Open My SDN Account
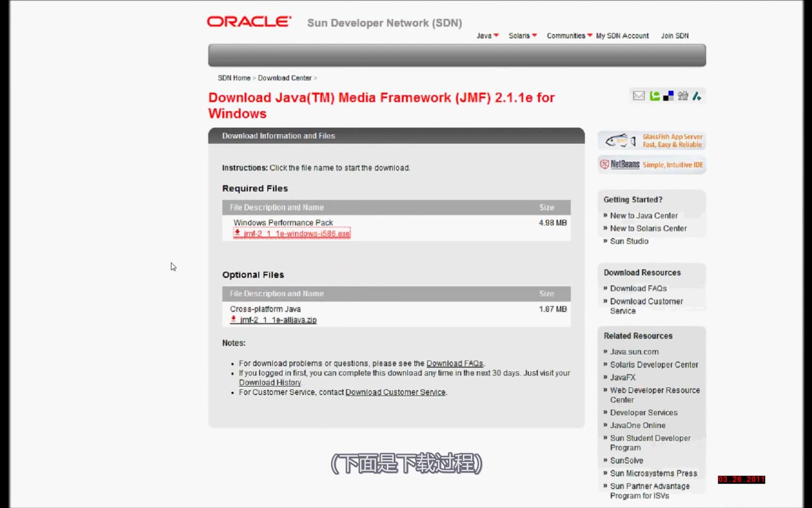This screenshot has height=508, width=812. click(x=622, y=36)
